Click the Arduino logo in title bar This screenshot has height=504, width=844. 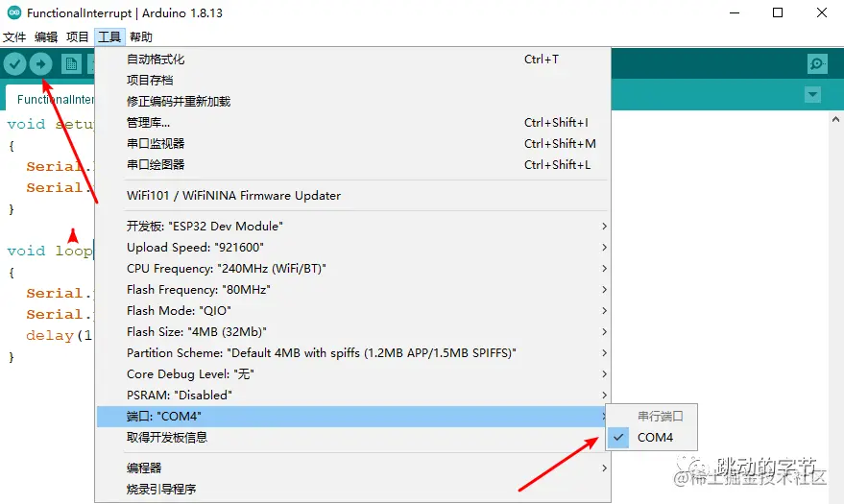[14, 12]
